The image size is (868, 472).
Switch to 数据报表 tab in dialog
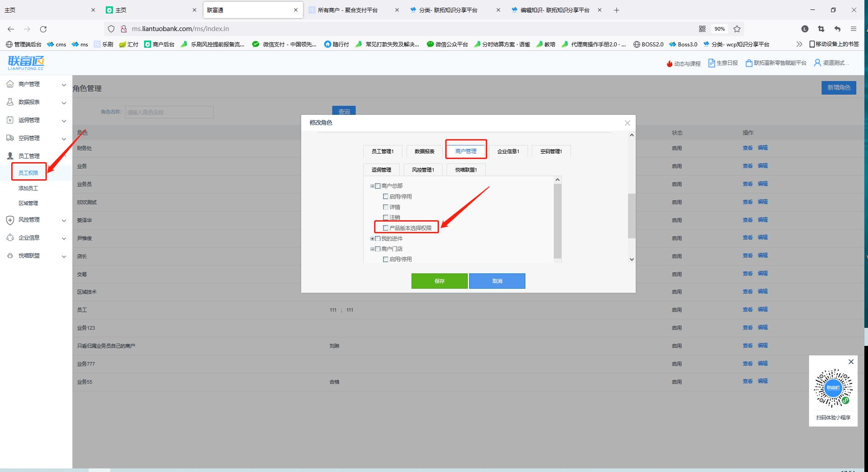[425, 151]
